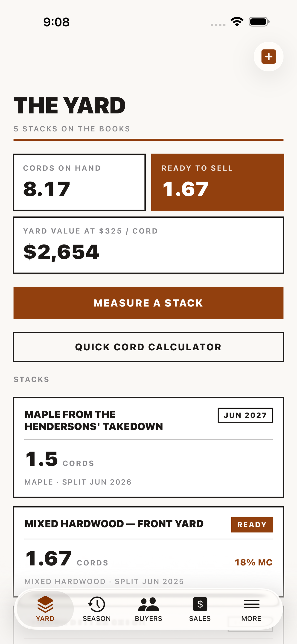Open the Season clock icon
The width and height of the screenshot is (297, 644).
point(96,604)
